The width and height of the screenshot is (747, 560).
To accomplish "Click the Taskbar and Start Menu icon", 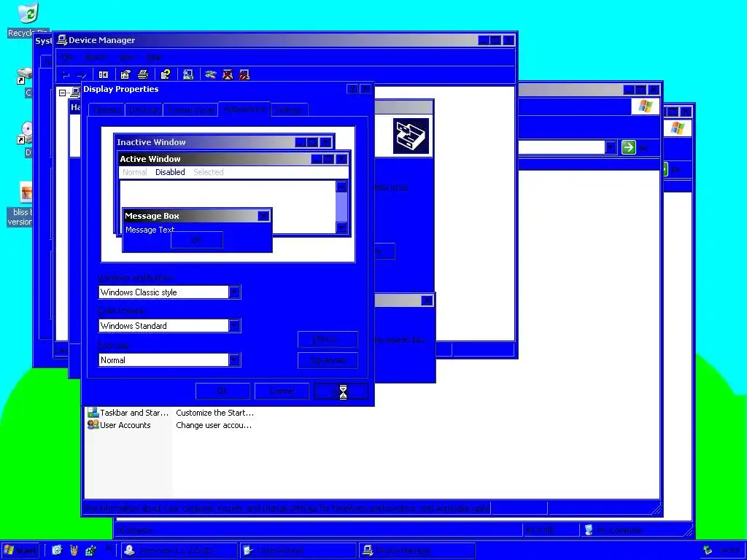I will tap(93, 413).
